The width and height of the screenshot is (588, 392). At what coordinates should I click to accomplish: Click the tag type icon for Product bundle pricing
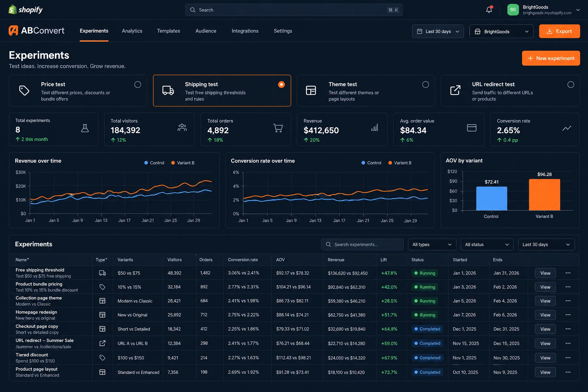(103, 287)
